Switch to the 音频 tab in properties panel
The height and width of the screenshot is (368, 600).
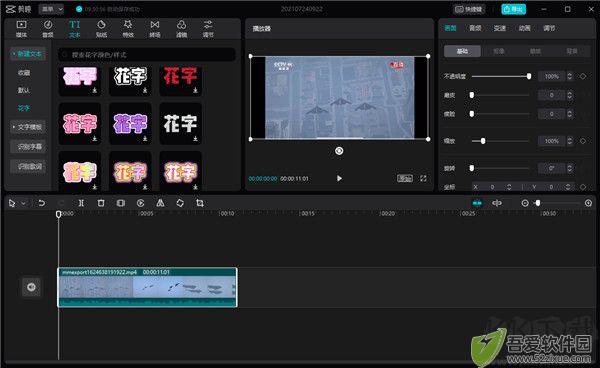pos(475,28)
